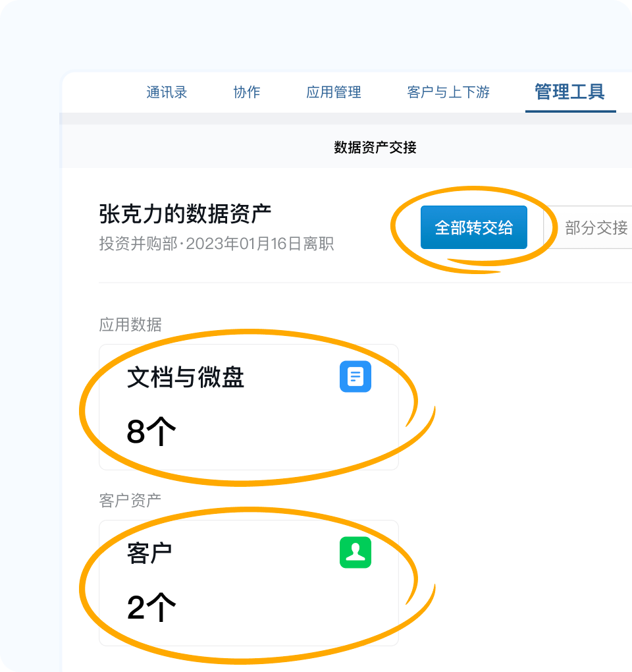This screenshot has height=672, width=632.
Task: Click the 8个 document count
Action: [151, 430]
